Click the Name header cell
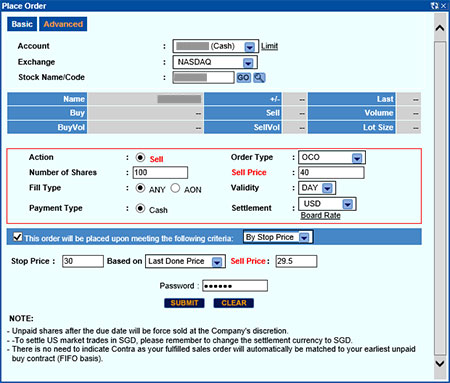The width and height of the screenshot is (450, 383). [47, 99]
